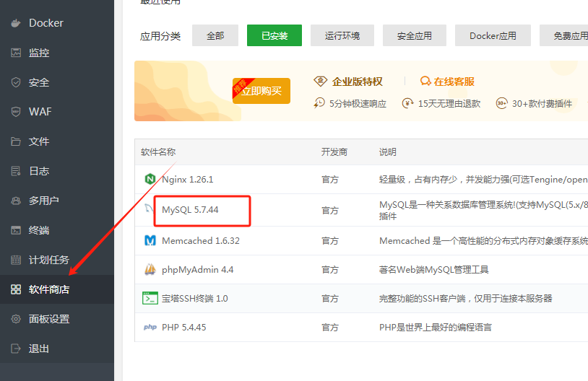Select the 安全应用 category tab
Image resolution: width=588 pixels, height=381 pixels.
click(x=415, y=35)
